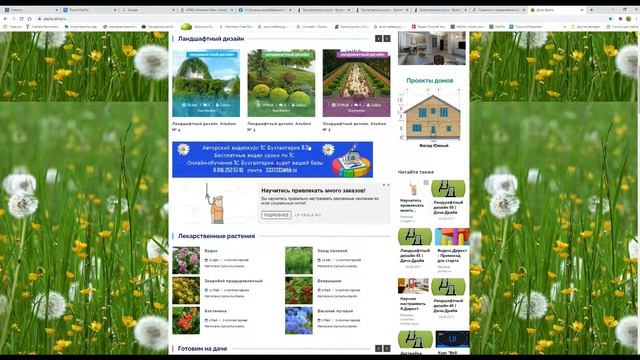
Task: Show next Готовим на даче carousel slide
Action: pos(387,349)
